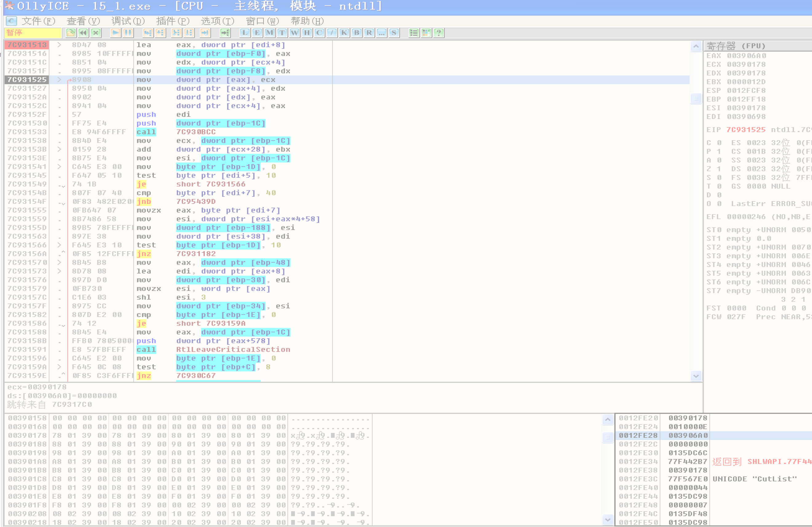Click the Go to address toolbar icon
This screenshot has width=812, height=527.
click(x=225, y=33)
